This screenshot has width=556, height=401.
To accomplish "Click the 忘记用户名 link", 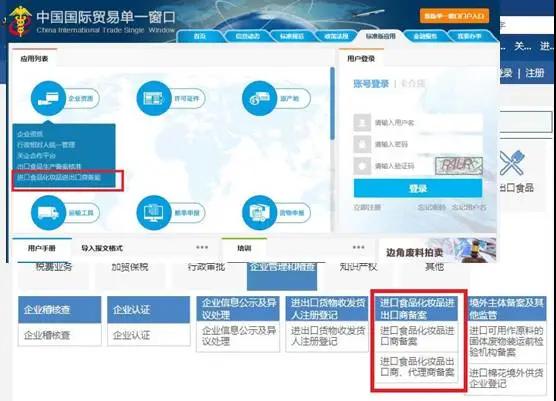I will pyautogui.click(x=469, y=207).
